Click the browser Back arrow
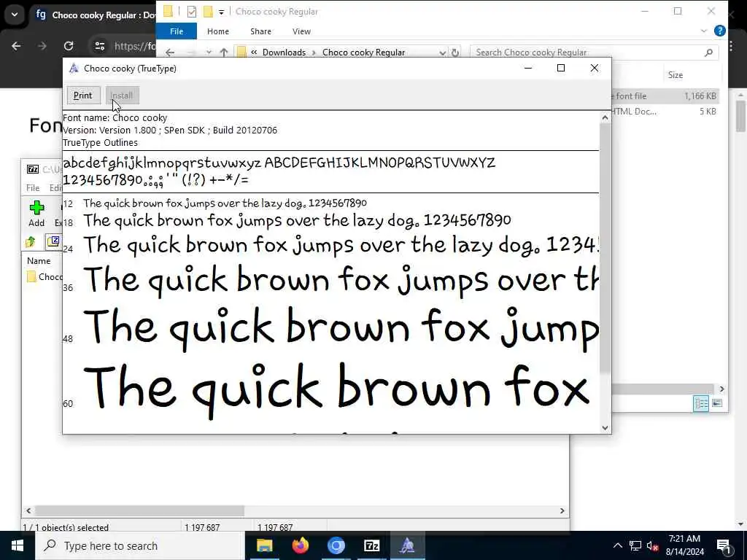The width and height of the screenshot is (747, 560). point(16,46)
